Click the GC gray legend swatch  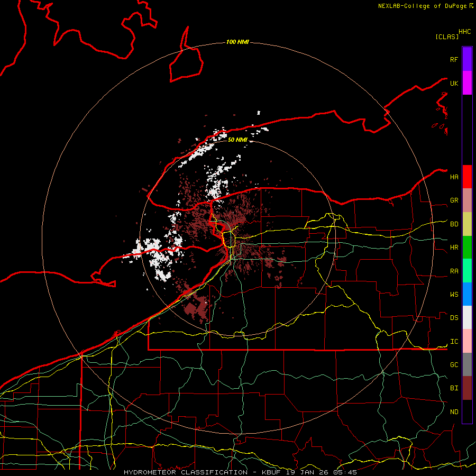pyautogui.click(x=467, y=364)
